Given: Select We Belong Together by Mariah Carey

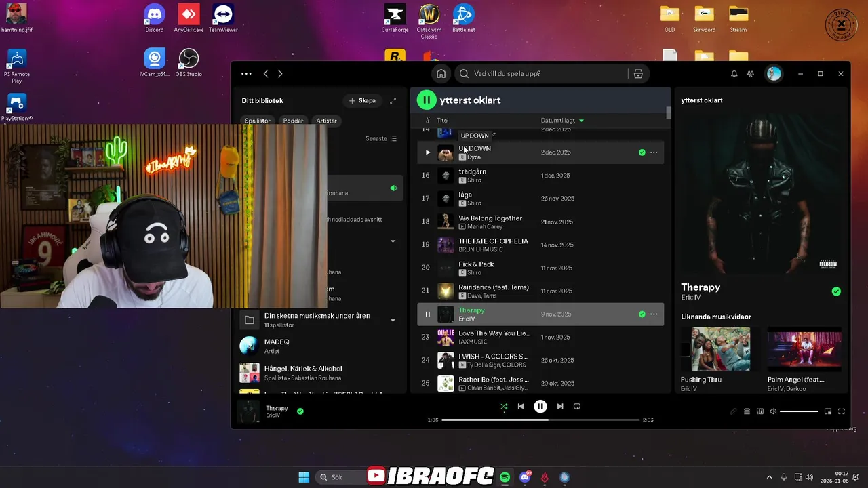Looking at the screenshot, I should pos(540,222).
